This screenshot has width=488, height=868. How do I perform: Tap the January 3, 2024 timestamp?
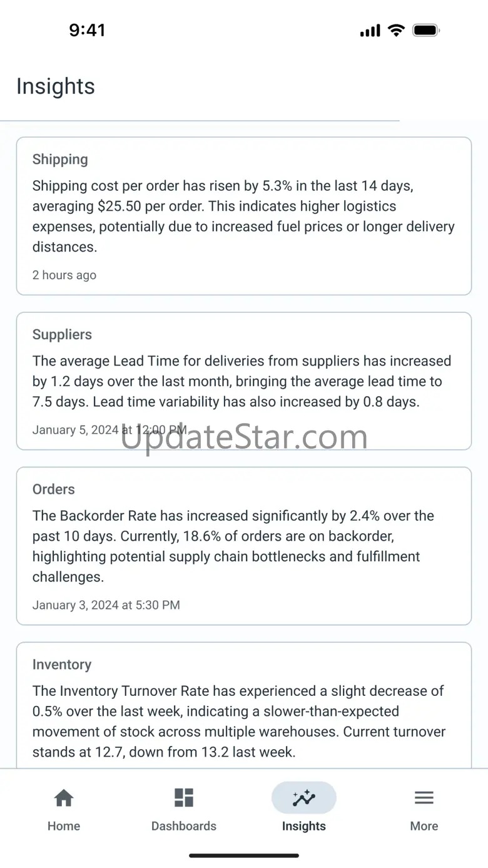point(106,605)
